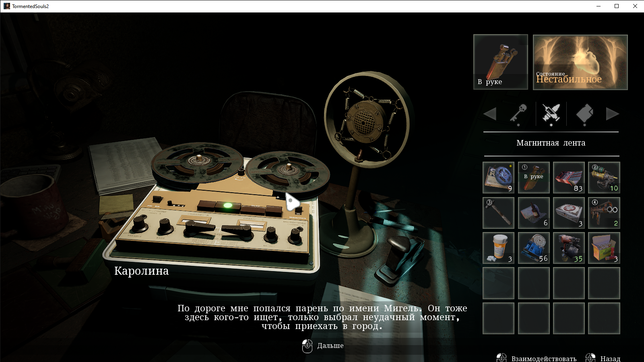Select the orange pill bottle item
This screenshot has width=644, height=362.
(498, 248)
